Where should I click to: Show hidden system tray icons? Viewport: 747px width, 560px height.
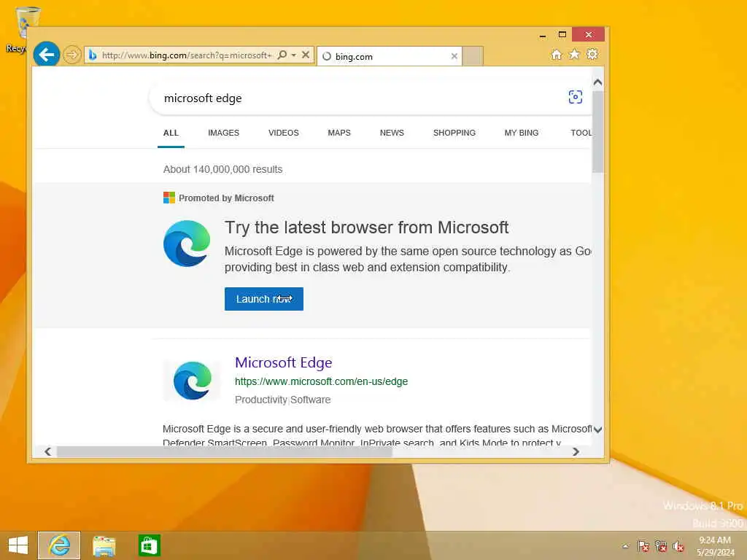tap(625, 546)
